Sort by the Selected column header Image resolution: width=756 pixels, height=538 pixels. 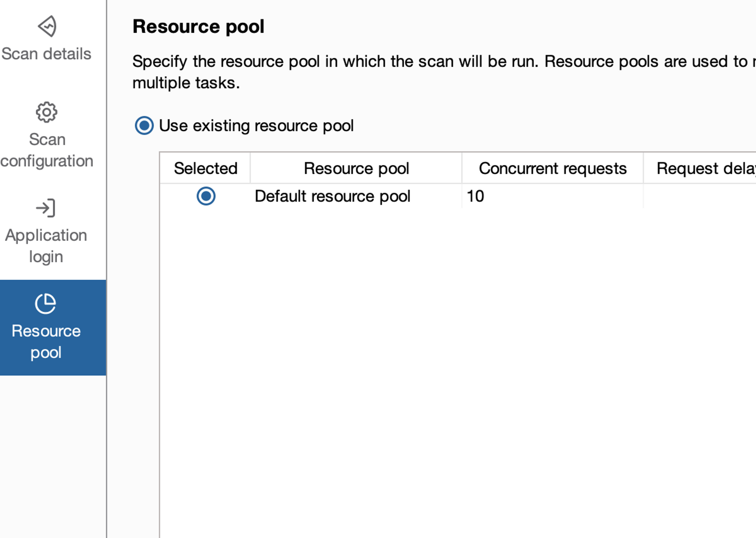point(205,168)
